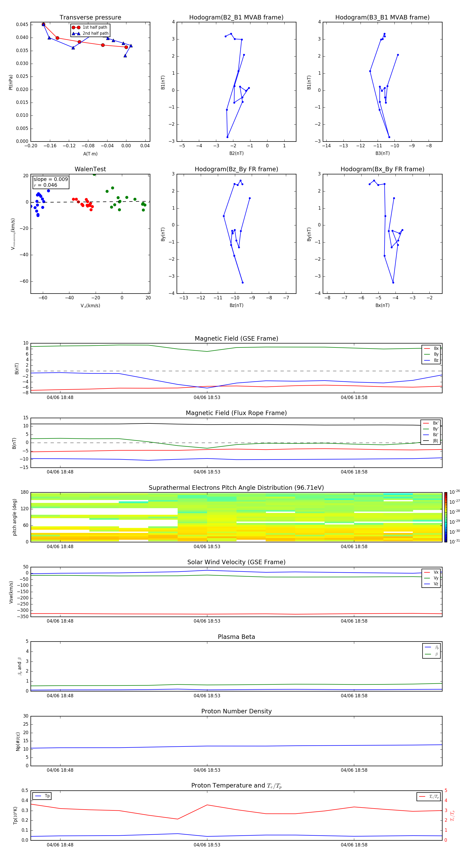The width and height of the screenshot is (473, 868).
Task: Click the 'Bx' legend entry in GSE magnetic field
Action: (x=431, y=349)
